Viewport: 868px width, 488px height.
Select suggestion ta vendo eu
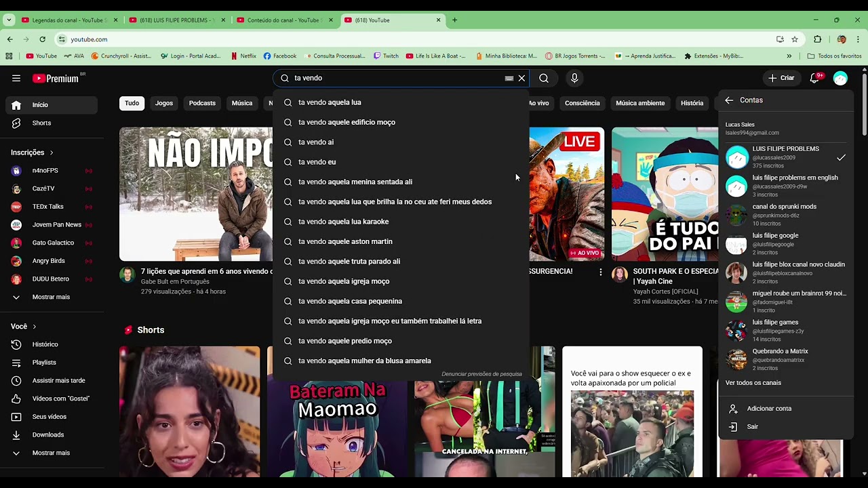click(x=401, y=162)
